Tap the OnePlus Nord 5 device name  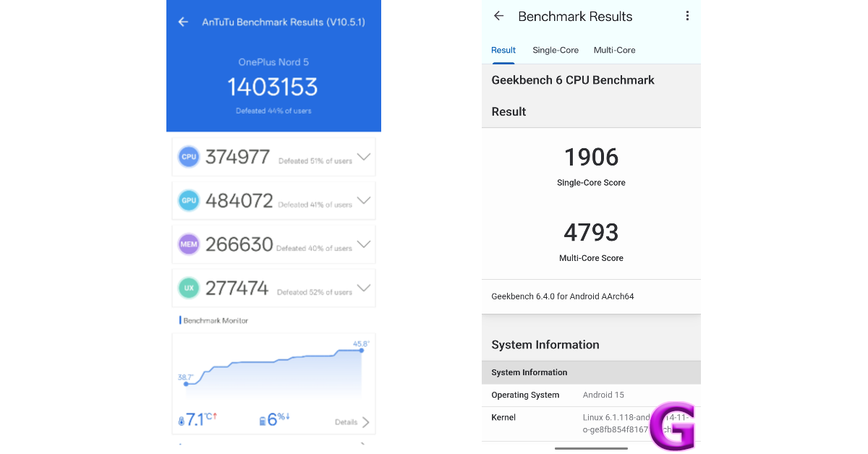pos(273,62)
